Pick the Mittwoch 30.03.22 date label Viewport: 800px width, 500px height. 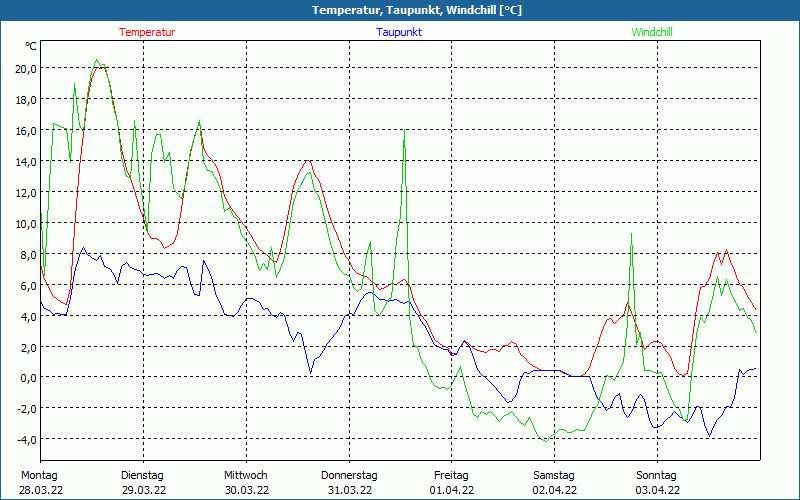[246, 482]
